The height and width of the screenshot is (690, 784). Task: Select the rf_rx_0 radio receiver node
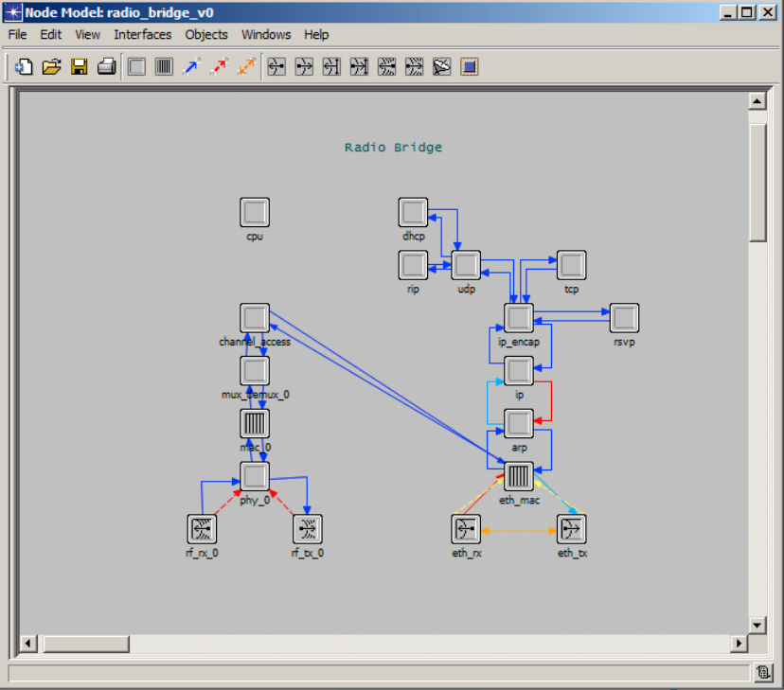pos(202,529)
